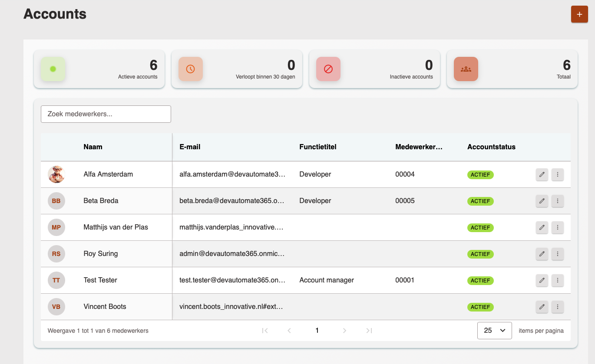
Task: Edit Matthijs van der Plas account
Action: pyautogui.click(x=542, y=227)
